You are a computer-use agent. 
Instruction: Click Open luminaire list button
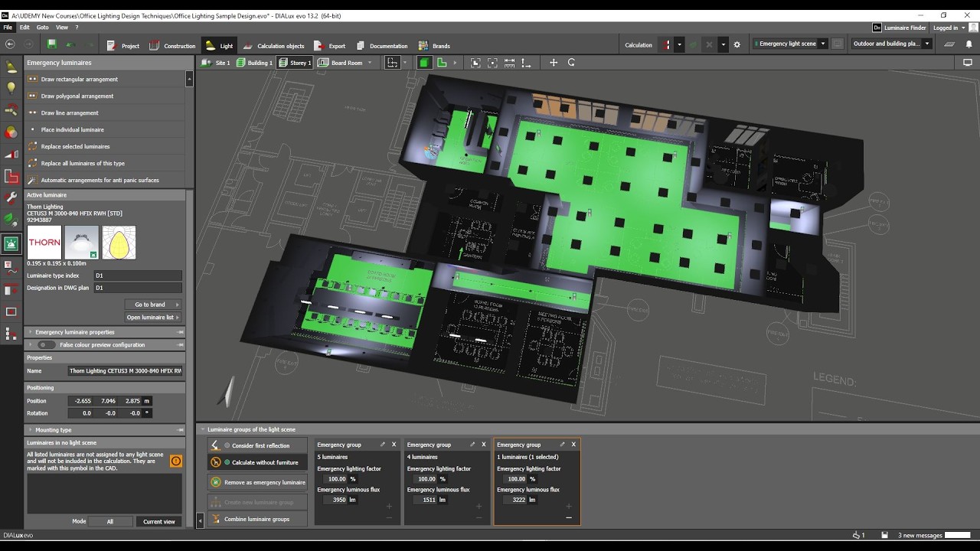pos(153,318)
